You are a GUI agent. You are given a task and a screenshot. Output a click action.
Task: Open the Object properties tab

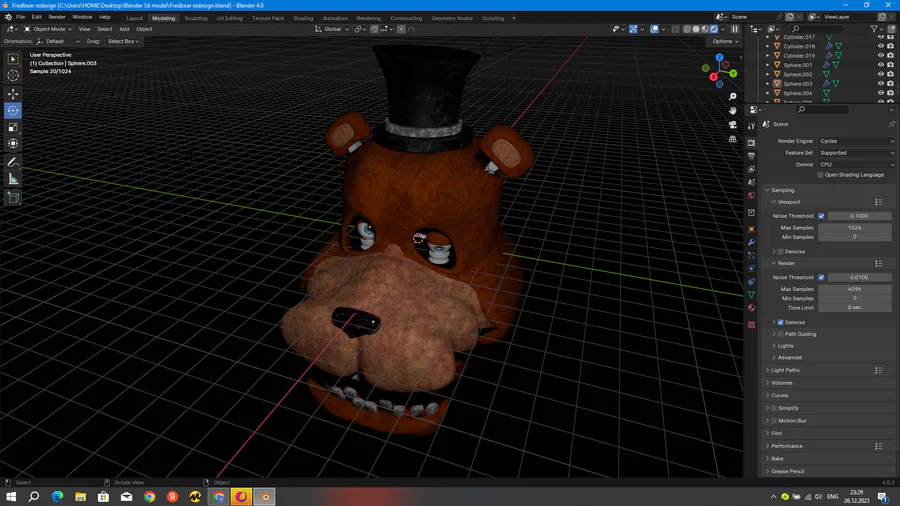pyautogui.click(x=751, y=229)
